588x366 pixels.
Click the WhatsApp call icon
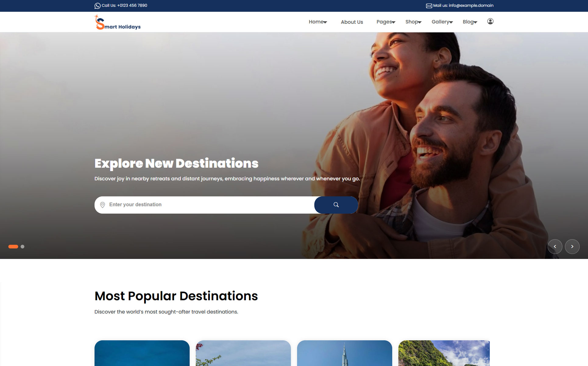point(97,6)
